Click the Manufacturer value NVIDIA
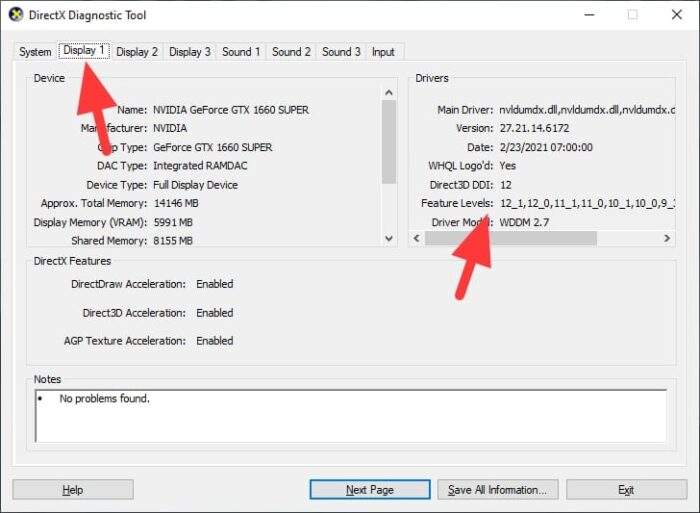This screenshot has width=700, height=513. [x=170, y=128]
